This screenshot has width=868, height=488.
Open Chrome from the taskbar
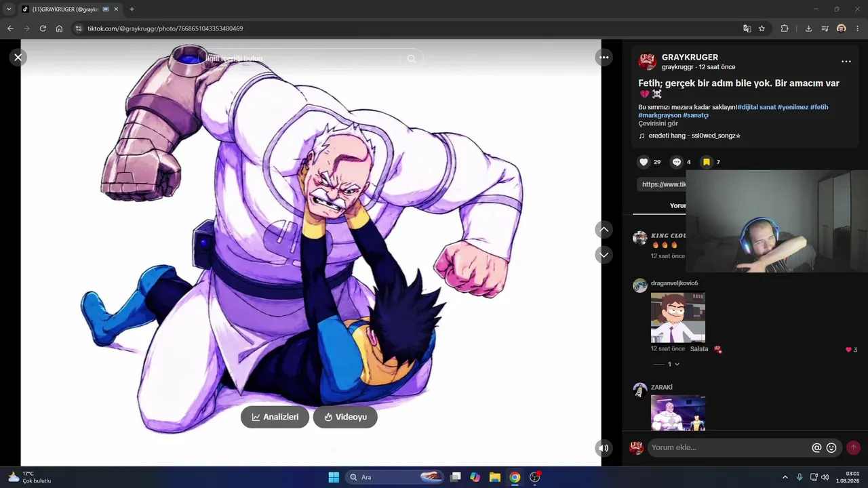tap(515, 477)
